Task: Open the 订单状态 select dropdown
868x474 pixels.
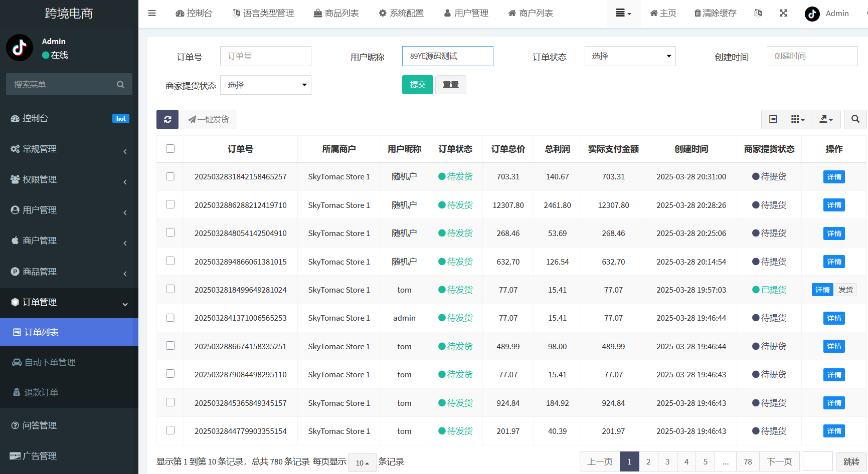Action: click(630, 56)
